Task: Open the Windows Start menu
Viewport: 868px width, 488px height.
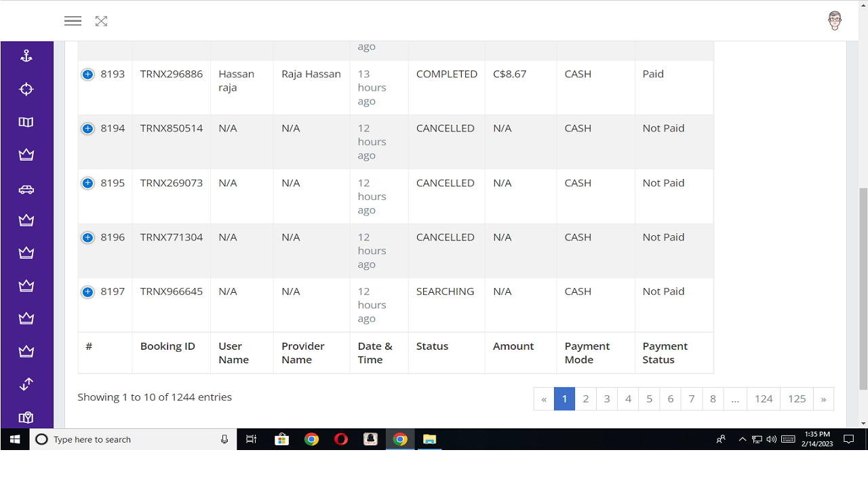Action: point(14,439)
